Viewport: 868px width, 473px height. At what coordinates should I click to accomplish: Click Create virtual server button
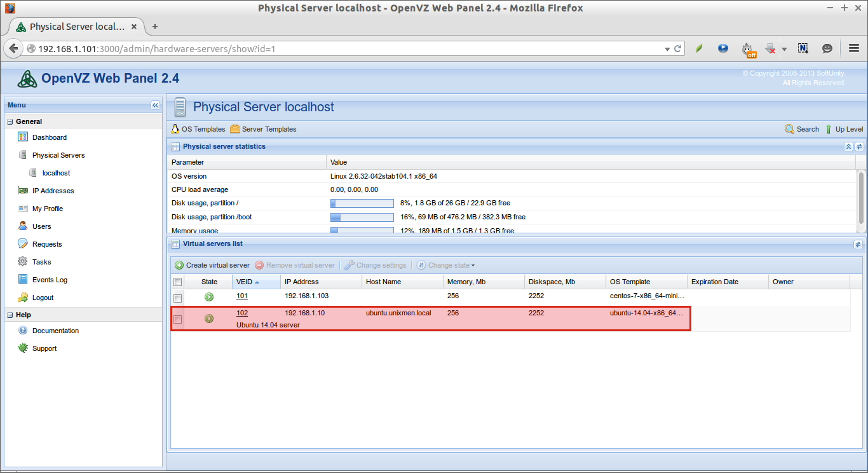click(212, 265)
